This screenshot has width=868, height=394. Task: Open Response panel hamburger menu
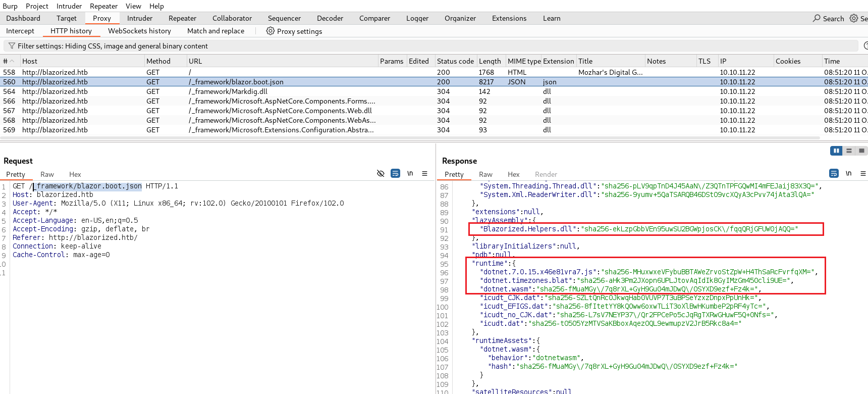point(863,173)
